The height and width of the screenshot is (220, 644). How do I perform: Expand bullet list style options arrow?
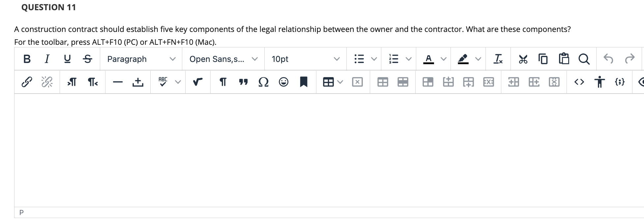pyautogui.click(x=374, y=59)
